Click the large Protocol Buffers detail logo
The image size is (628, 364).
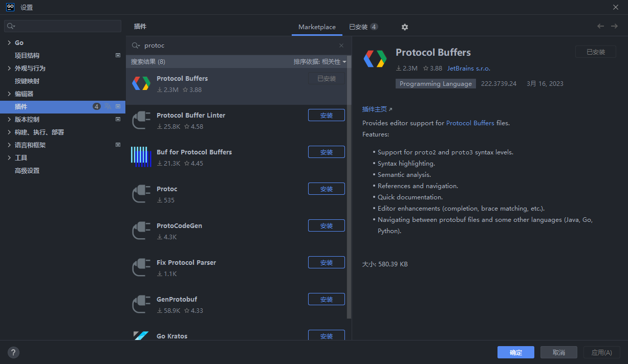click(375, 59)
